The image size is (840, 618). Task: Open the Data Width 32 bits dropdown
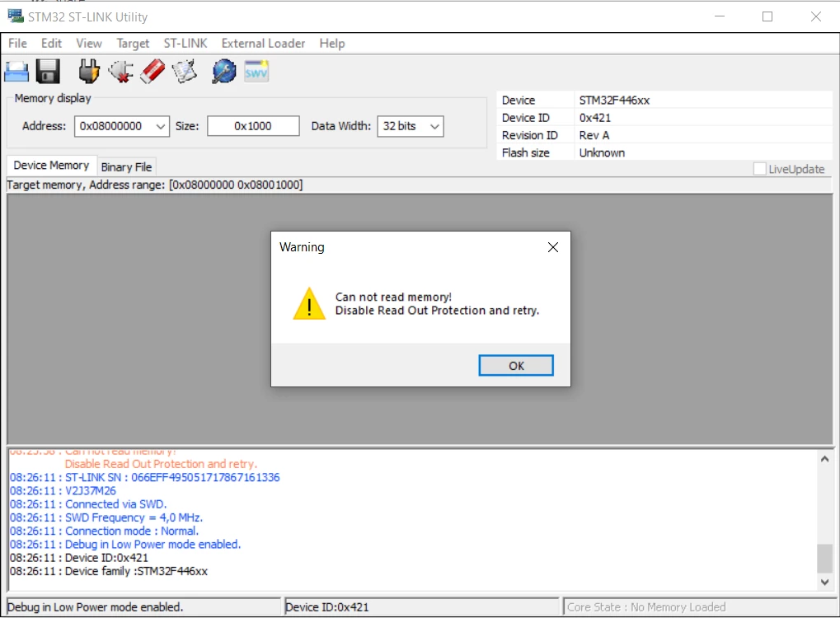[x=411, y=126]
